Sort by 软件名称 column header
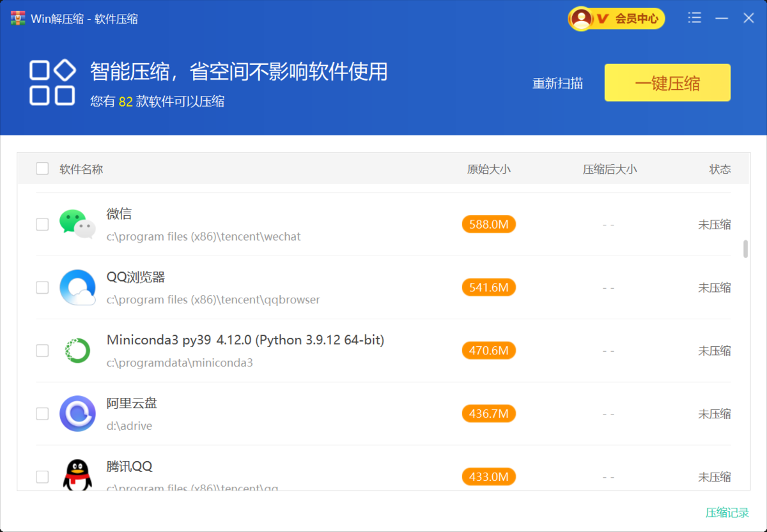This screenshot has width=767, height=532. (x=81, y=169)
